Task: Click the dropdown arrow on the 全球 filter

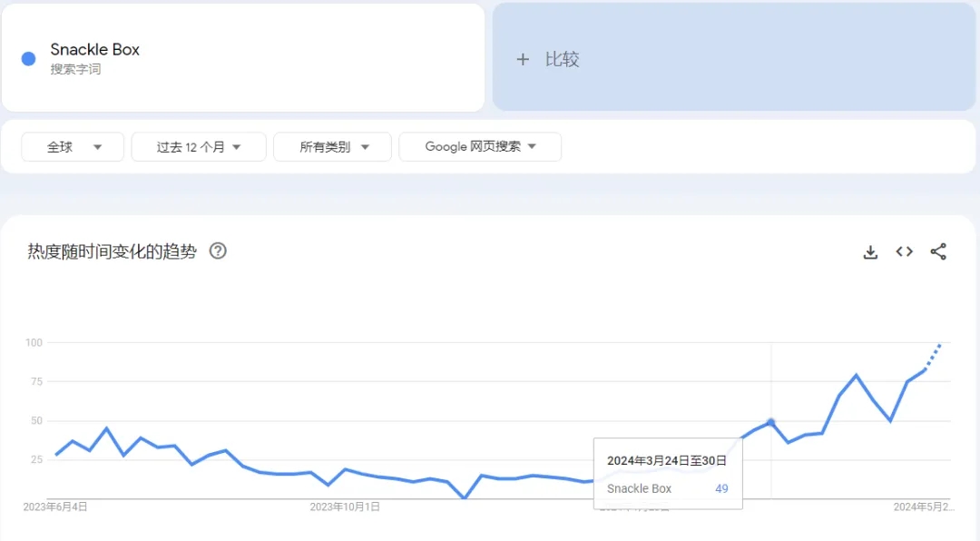Action: click(x=100, y=146)
